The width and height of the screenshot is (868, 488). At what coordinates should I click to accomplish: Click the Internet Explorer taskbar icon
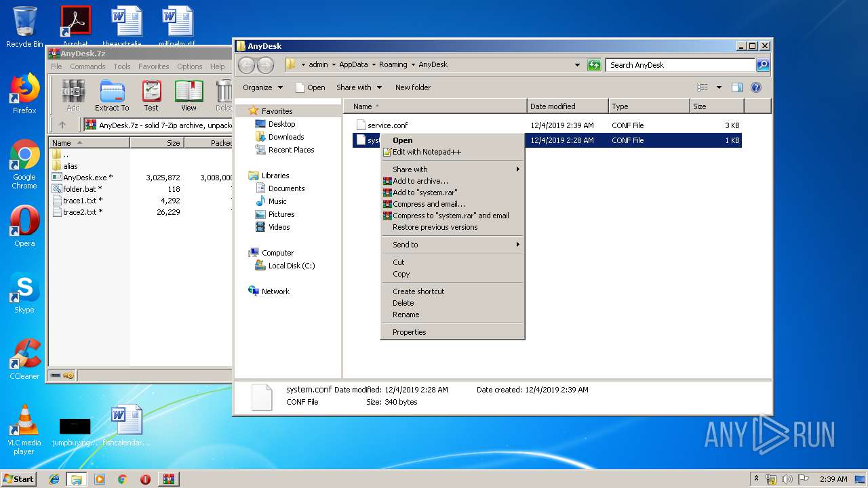pyautogui.click(x=54, y=479)
